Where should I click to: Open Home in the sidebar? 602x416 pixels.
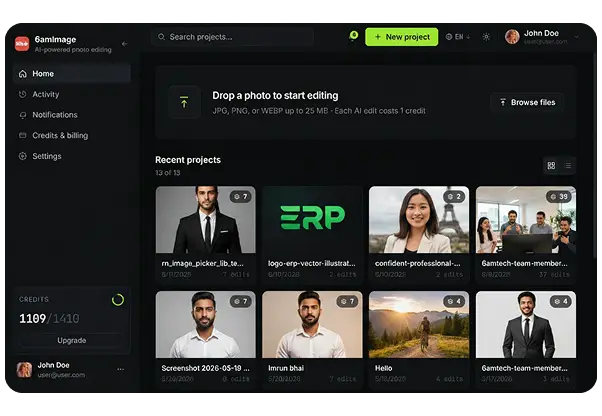pos(72,73)
